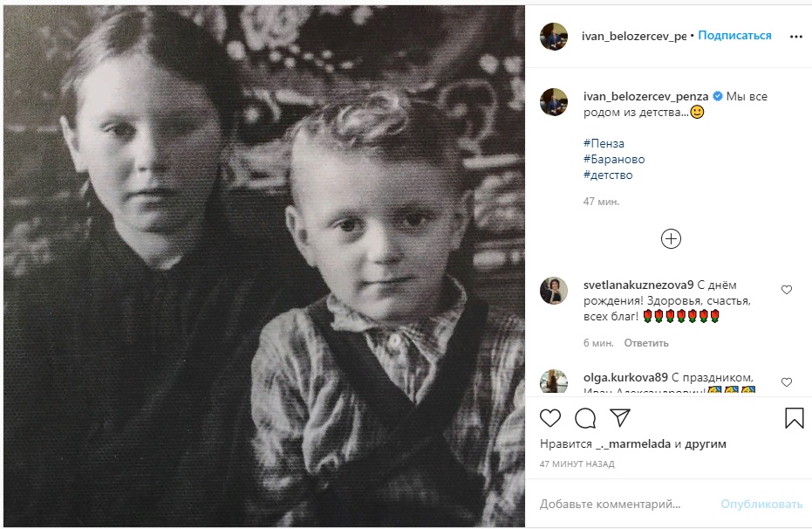
Task: Open the comment speech bubble icon
Action: coord(585,418)
